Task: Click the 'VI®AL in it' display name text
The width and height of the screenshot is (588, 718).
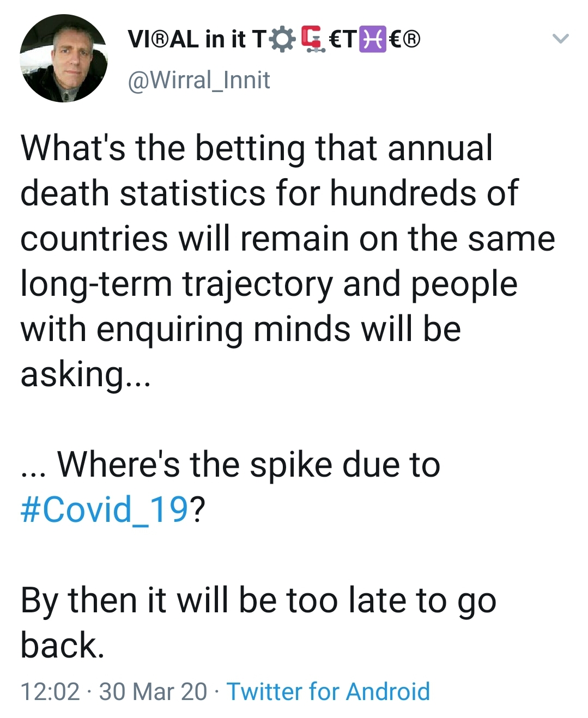Action: (186, 40)
